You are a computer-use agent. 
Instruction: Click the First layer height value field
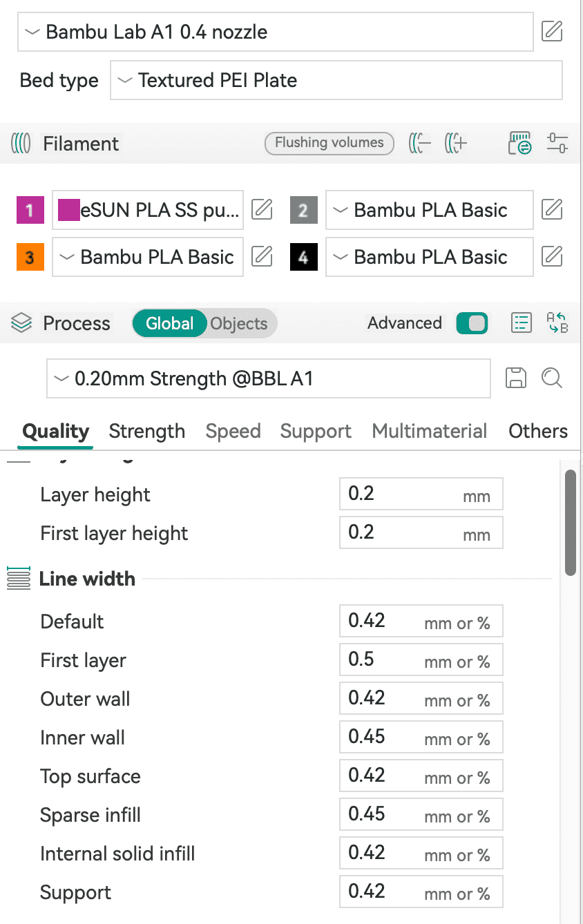(421, 532)
